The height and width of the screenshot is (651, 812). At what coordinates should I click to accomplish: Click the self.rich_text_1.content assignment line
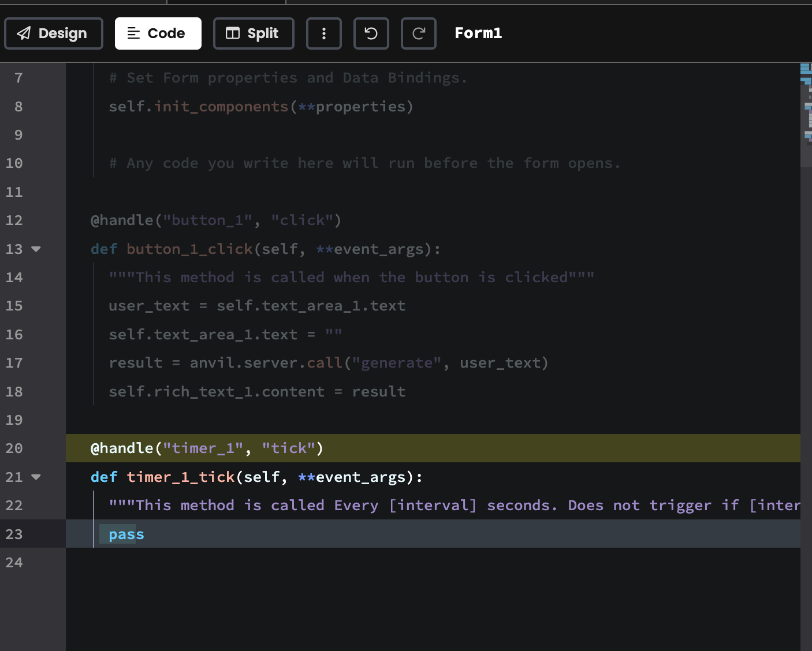[257, 392]
